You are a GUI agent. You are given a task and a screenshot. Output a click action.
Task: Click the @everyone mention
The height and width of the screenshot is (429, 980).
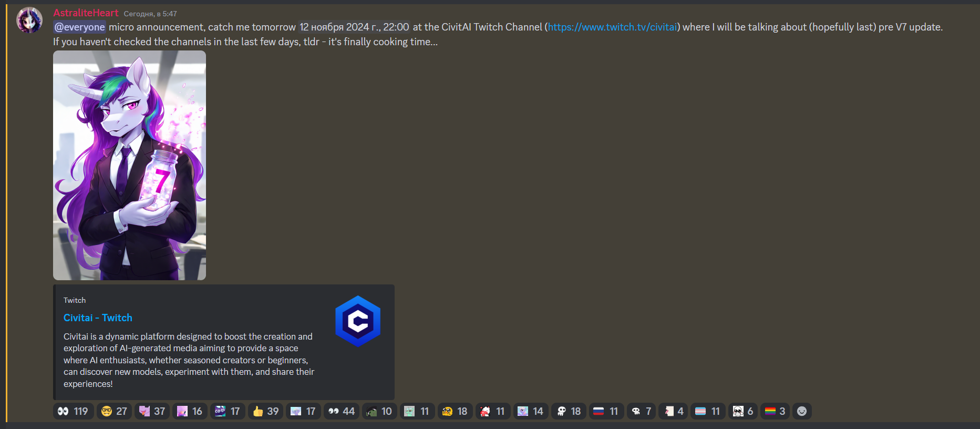click(x=80, y=27)
